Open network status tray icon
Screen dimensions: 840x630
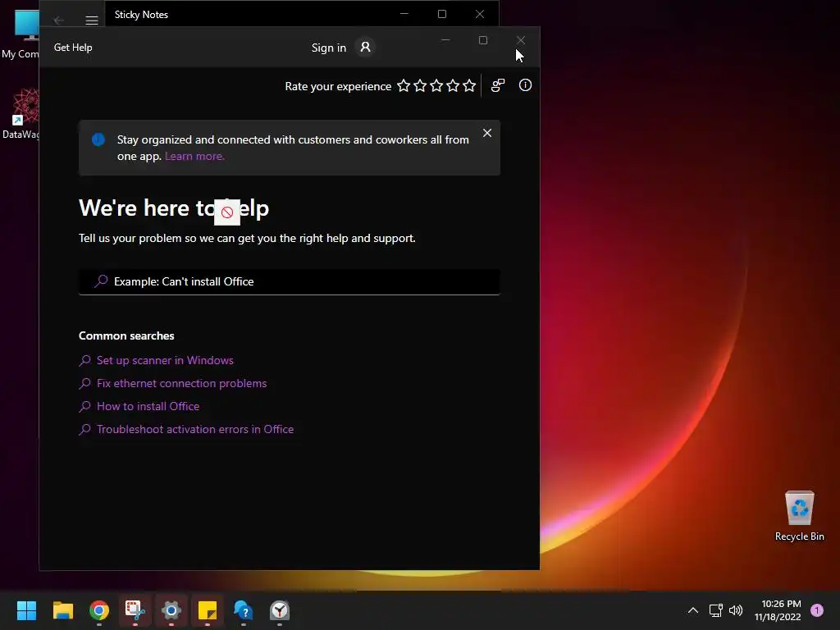coord(715,610)
